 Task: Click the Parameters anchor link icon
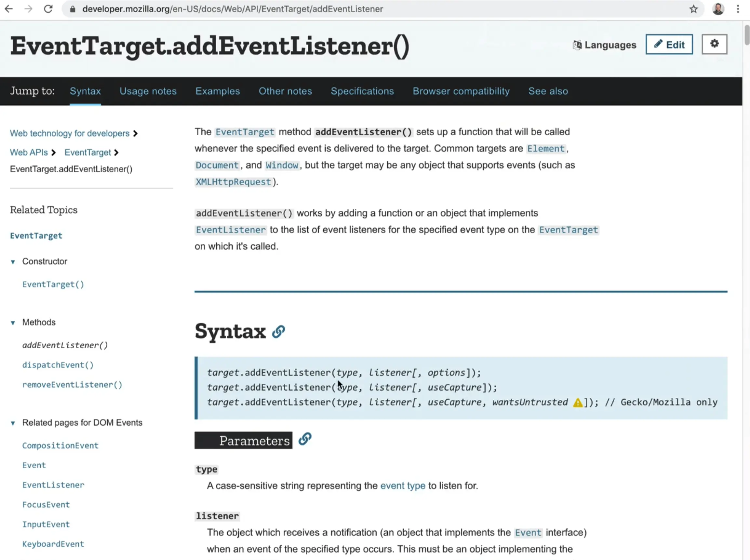[x=305, y=439]
